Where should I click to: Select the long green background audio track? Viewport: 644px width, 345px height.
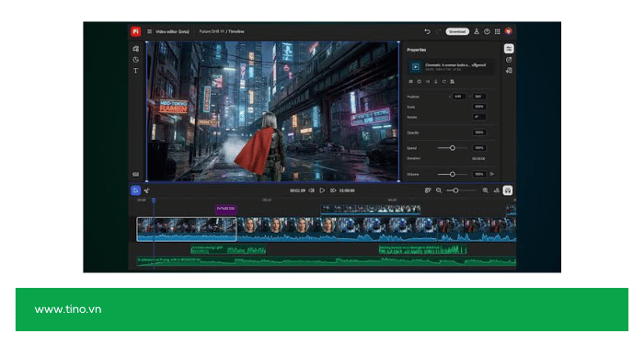[x=327, y=261]
